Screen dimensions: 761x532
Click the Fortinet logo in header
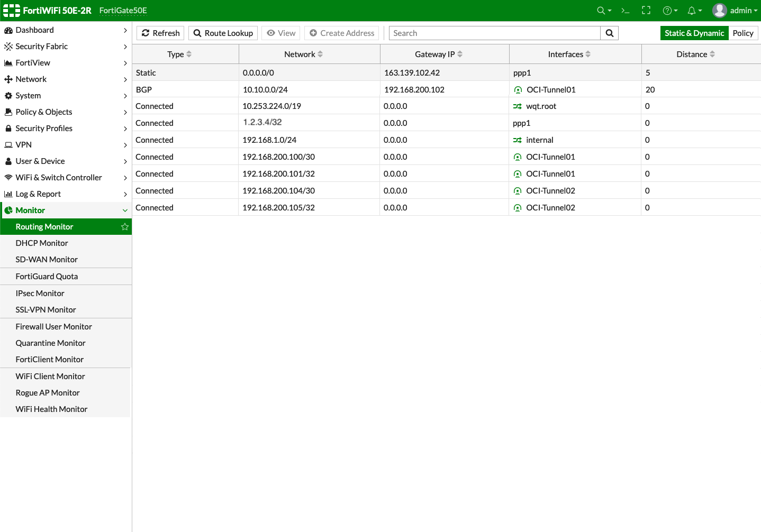tap(12, 11)
